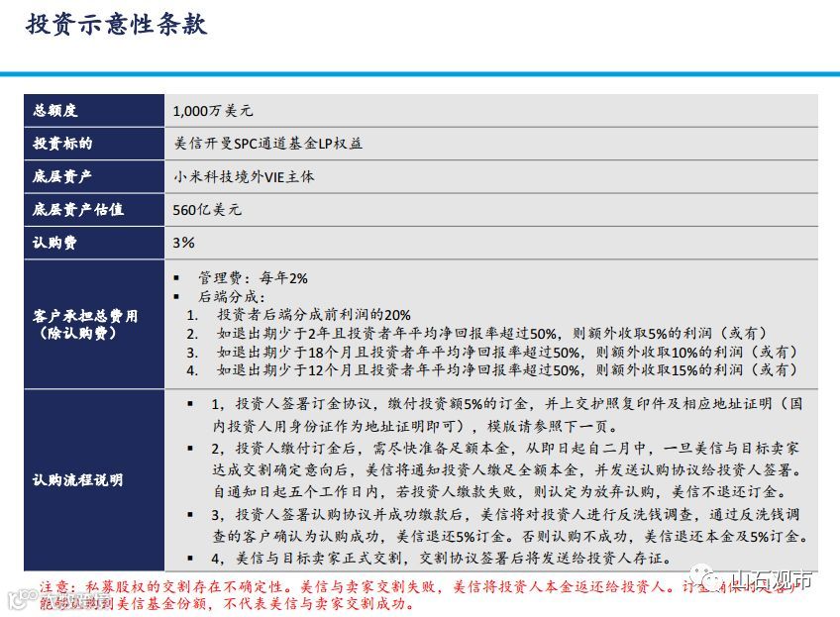Select the 客户承担总费用 row label
The image size is (840, 617).
85,324
